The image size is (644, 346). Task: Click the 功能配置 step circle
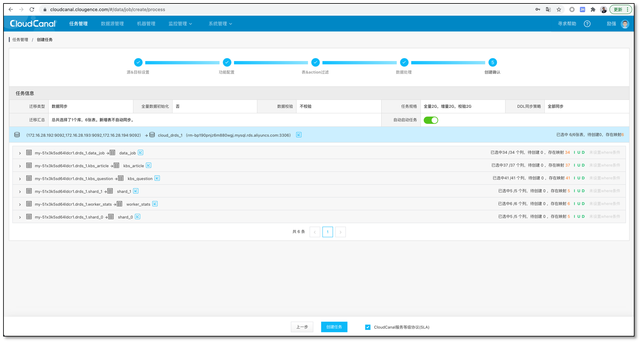[227, 62]
